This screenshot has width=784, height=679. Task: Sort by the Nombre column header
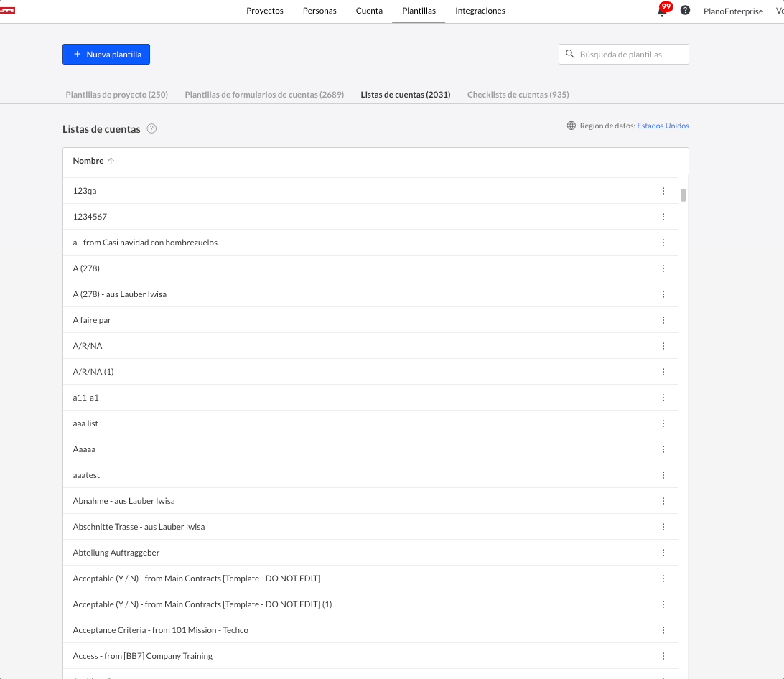click(88, 161)
